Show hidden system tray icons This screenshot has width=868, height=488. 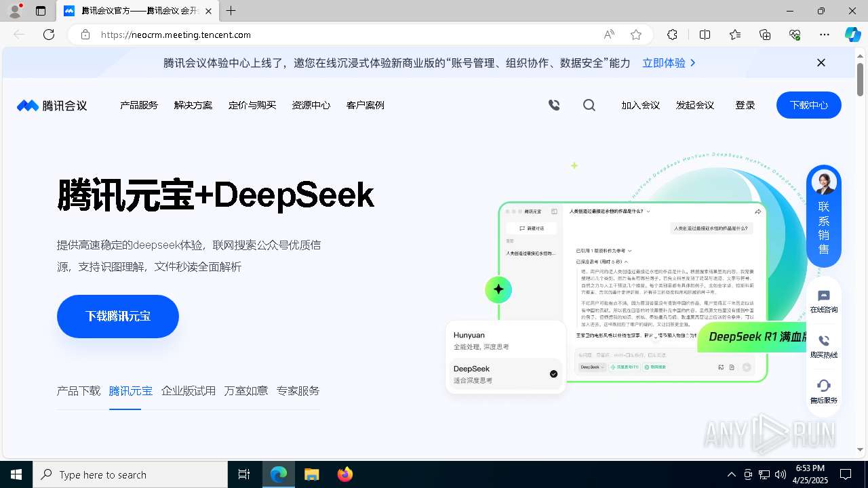[731, 474]
